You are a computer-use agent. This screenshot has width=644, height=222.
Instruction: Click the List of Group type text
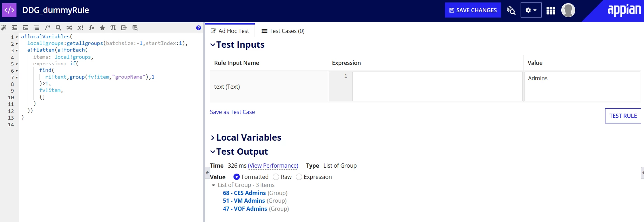(x=340, y=166)
